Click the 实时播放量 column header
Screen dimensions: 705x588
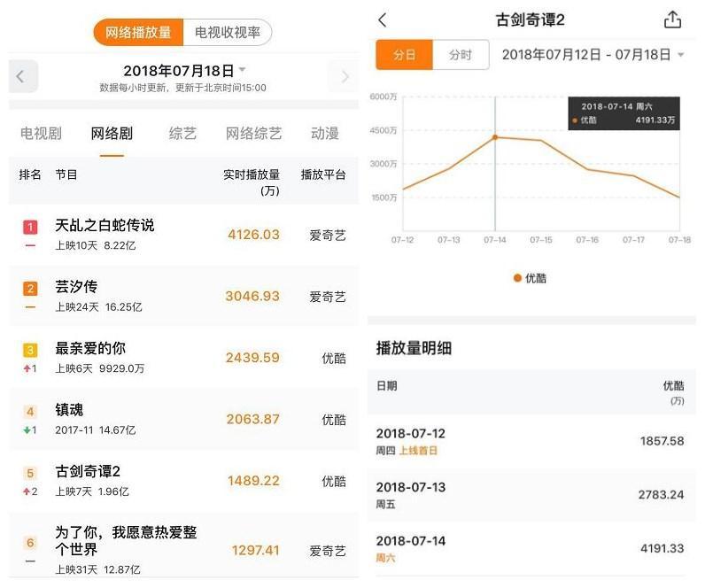[x=252, y=182]
